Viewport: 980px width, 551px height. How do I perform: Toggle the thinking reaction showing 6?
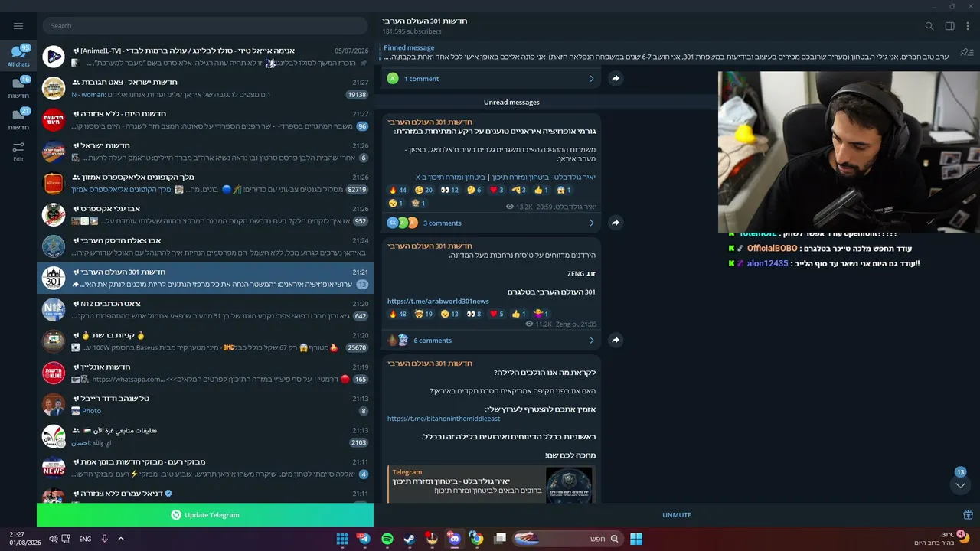474,190
